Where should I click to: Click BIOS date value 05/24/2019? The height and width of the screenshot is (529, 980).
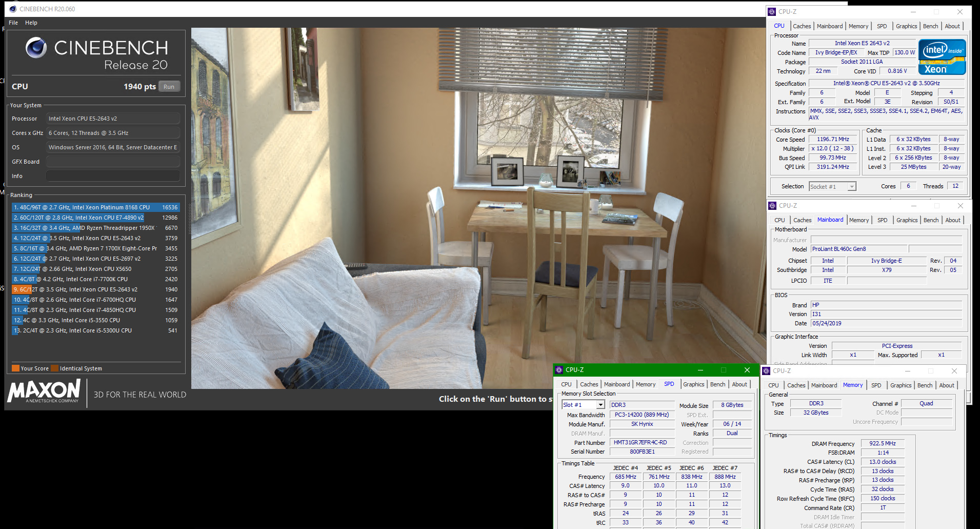pos(886,323)
